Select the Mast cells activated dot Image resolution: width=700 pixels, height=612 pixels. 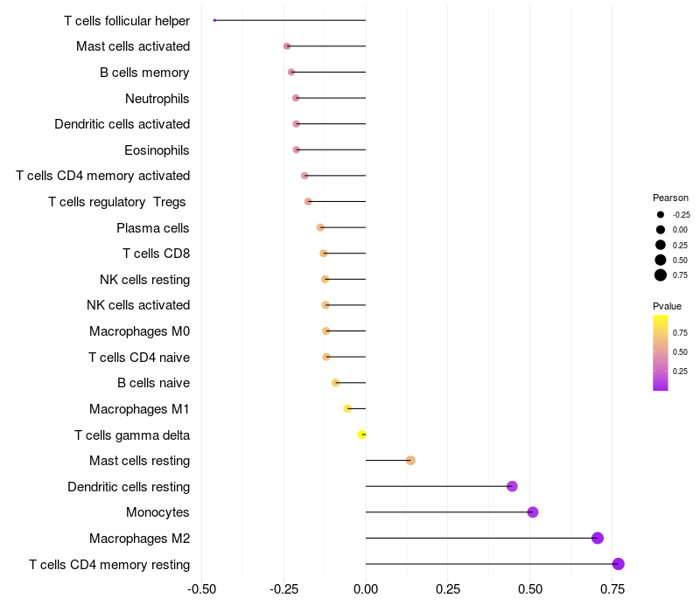coord(287,46)
